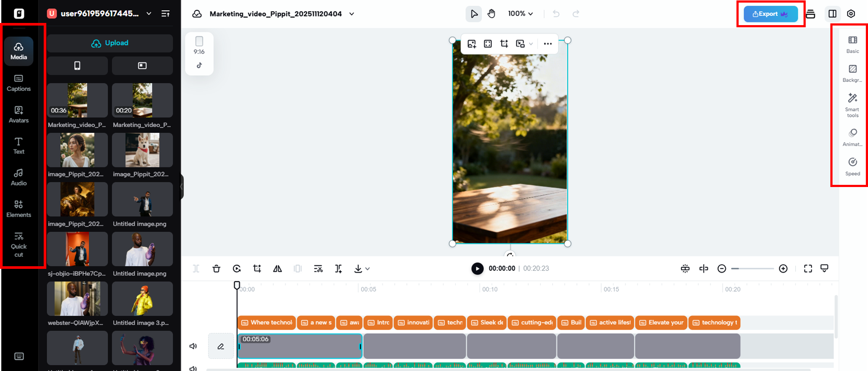Viewport: 868px width, 371px height.
Task: Adjust the timeline zoom slider
Action: [x=752, y=269]
